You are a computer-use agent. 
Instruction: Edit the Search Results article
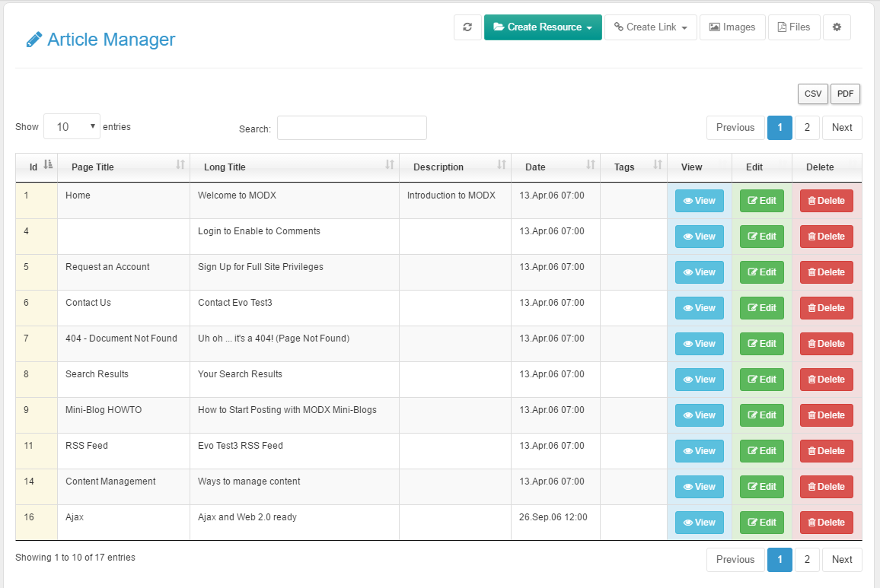coord(761,380)
